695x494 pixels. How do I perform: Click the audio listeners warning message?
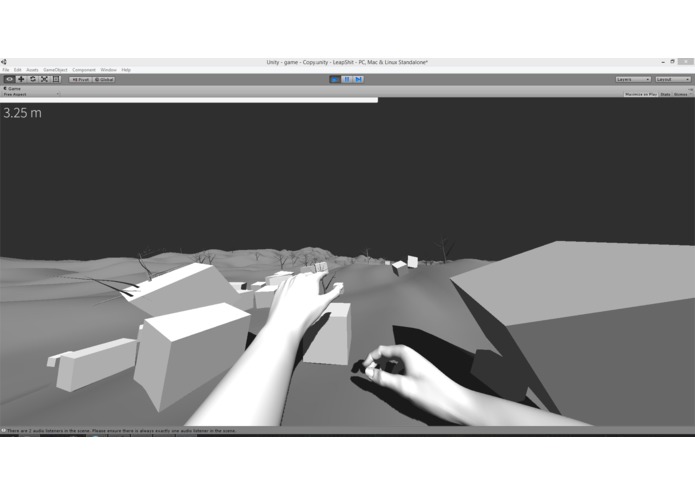coord(121,431)
